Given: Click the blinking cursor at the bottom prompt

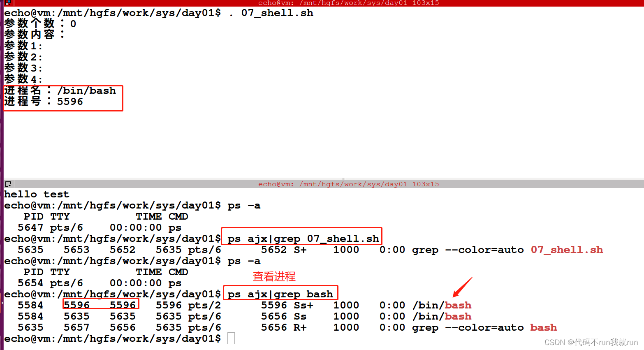Looking at the screenshot, I should pos(231,338).
